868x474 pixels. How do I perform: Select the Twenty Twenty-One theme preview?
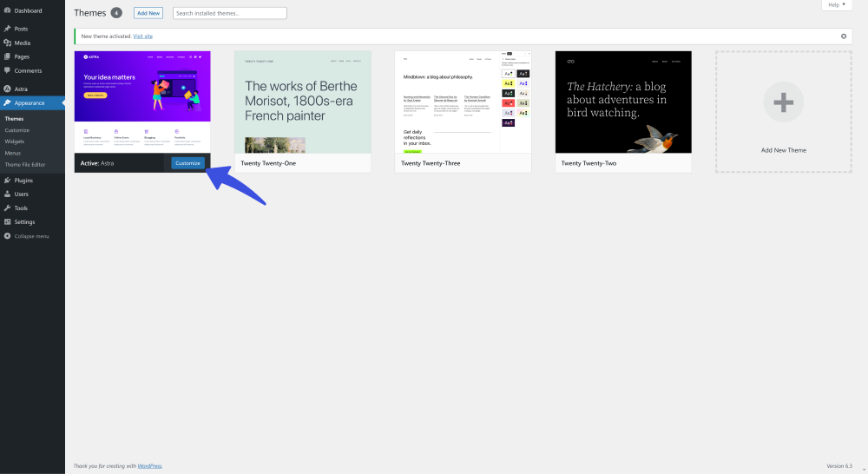click(303, 102)
